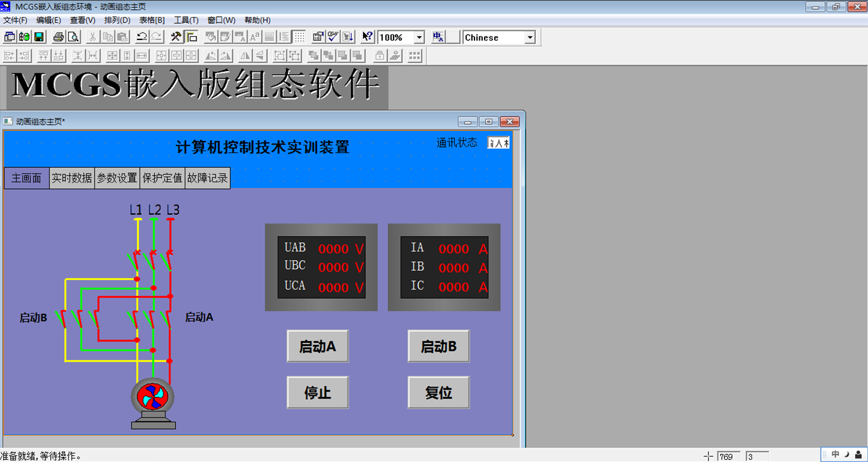Screen dimensions: 868x462
Task: Open the 窗口(W) menu
Action: point(221,20)
